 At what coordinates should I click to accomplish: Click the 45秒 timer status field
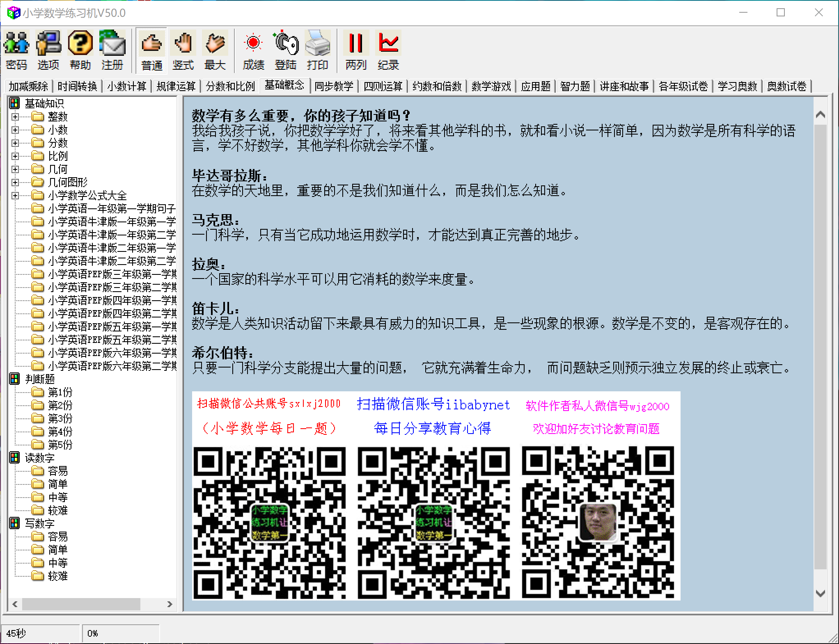point(40,633)
